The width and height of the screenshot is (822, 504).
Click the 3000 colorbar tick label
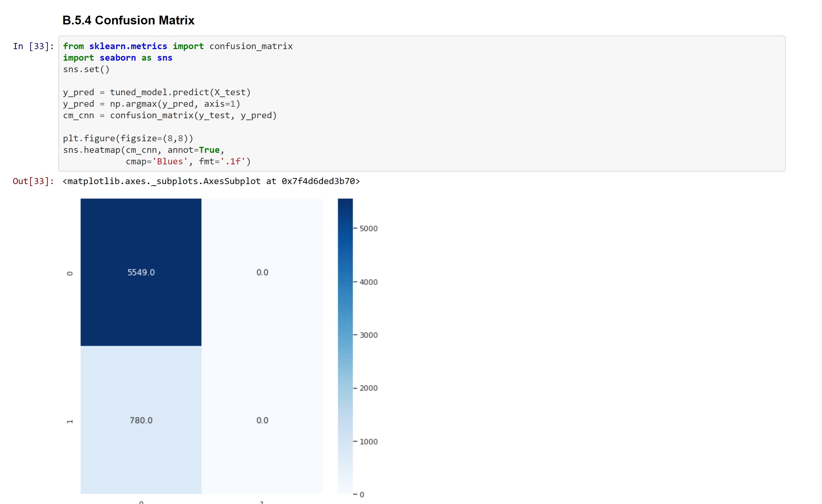(x=368, y=335)
